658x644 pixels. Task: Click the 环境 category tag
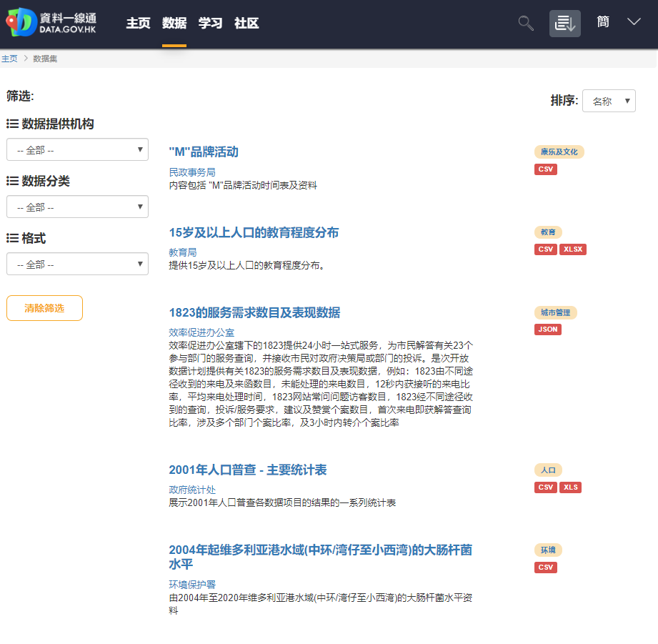(x=548, y=550)
